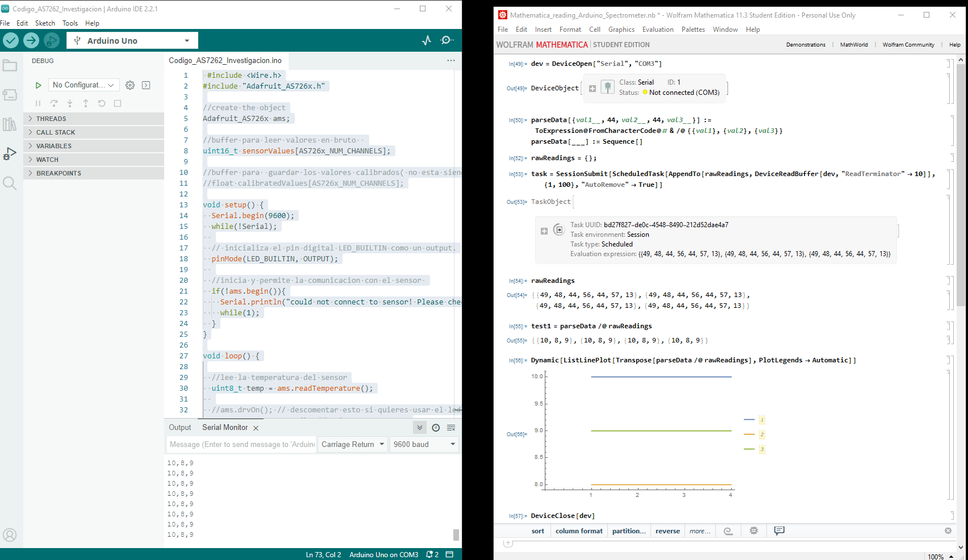Open the MathWorld link

point(854,45)
